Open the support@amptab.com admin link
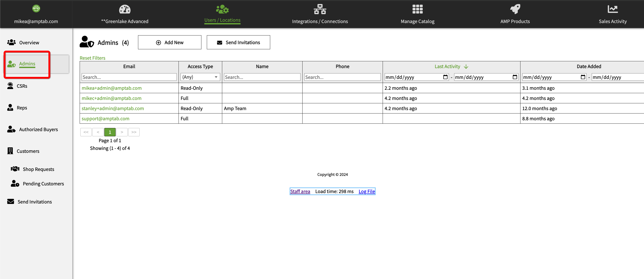The height and width of the screenshot is (279, 644). (x=105, y=119)
